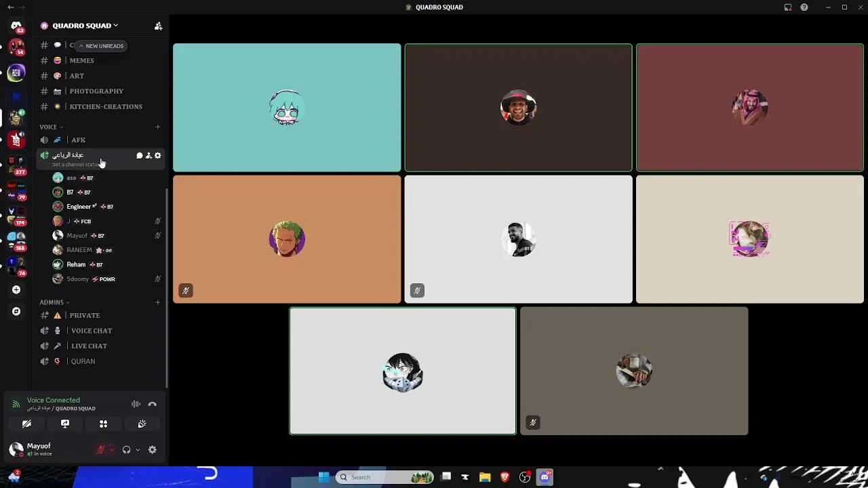This screenshot has width=868, height=488.
Task: Jump to NEW UNREADS pill
Action: pos(100,46)
